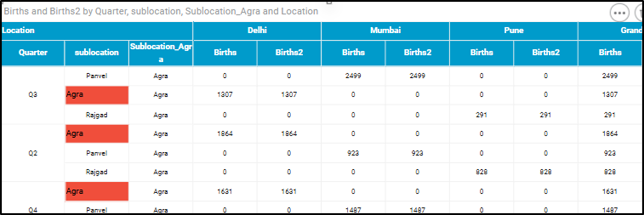Sort by Births2 column under Mumbai

pos(418,52)
